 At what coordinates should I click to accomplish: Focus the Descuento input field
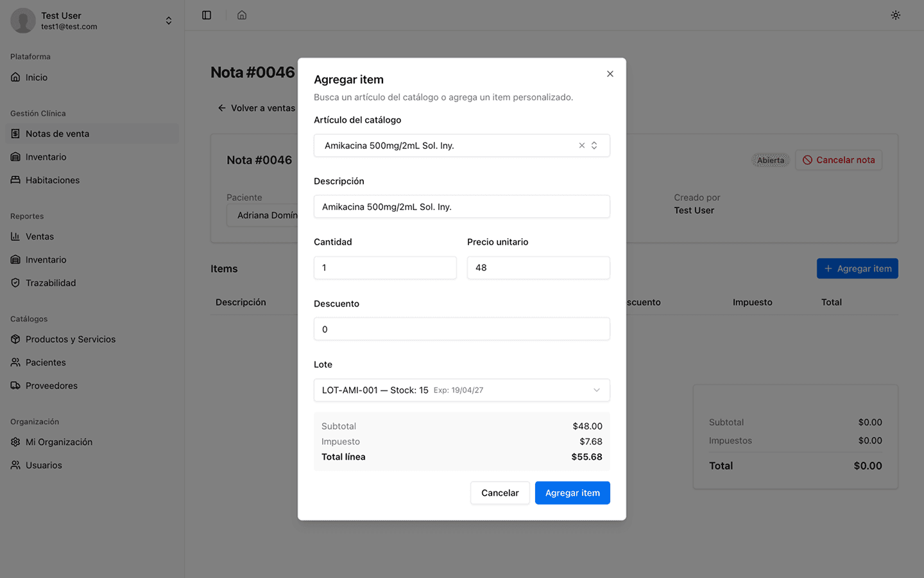pyautogui.click(x=461, y=329)
